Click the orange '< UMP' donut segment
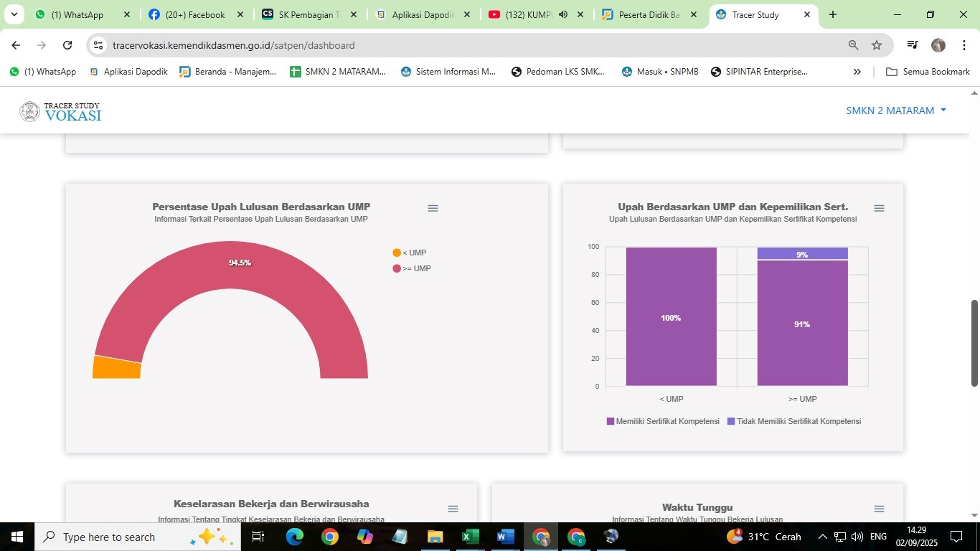Image resolution: width=980 pixels, height=551 pixels. click(x=117, y=367)
